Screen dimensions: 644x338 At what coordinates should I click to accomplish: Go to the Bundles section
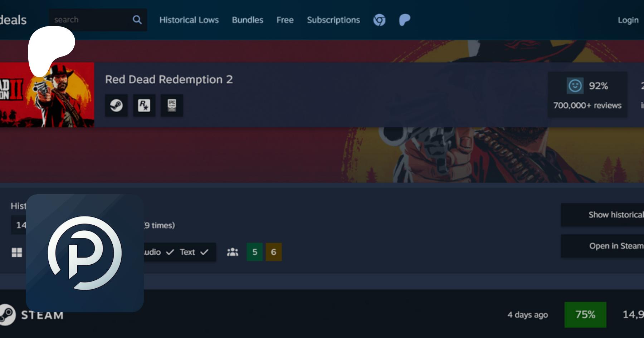(247, 20)
